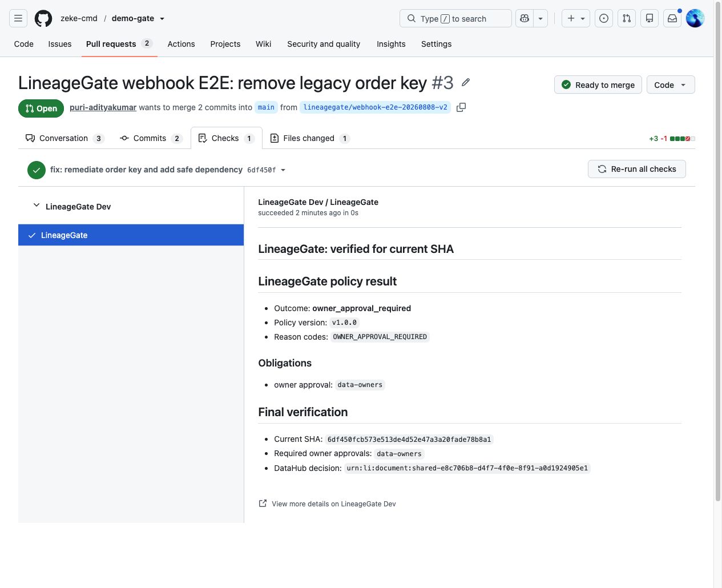Open the zeke-cmd owner link
The width and height of the screenshot is (722, 588).
point(79,18)
